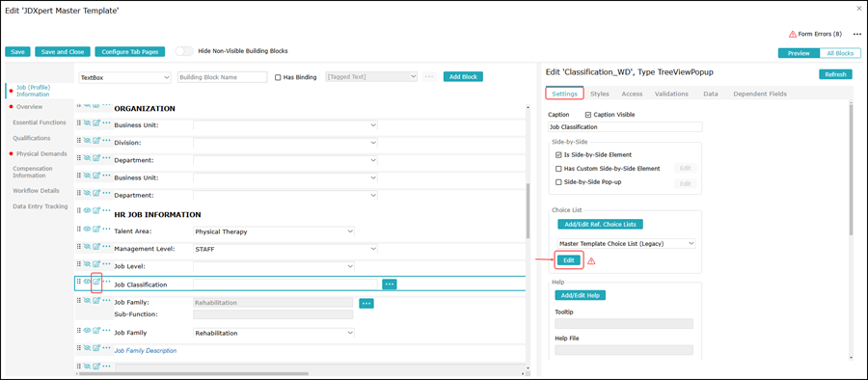Viewport: 868px width, 380px height.
Task: Open the Tagged Text binding dropdown
Action: (x=371, y=77)
